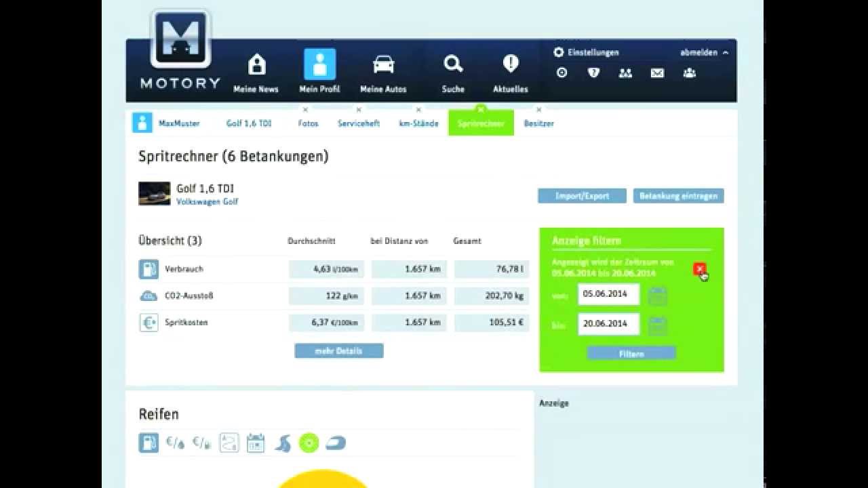Open Einstellungen settings

587,52
